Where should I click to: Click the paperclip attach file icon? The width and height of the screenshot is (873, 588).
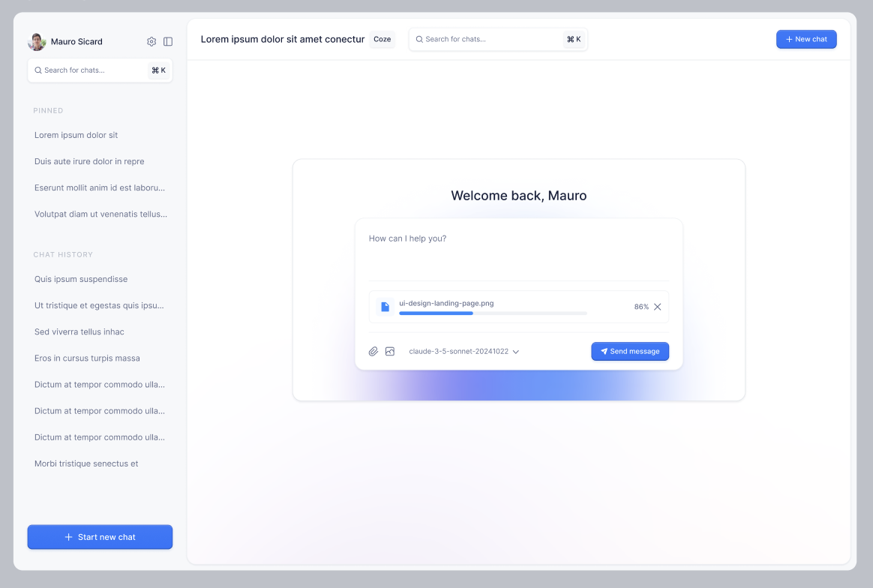373,351
